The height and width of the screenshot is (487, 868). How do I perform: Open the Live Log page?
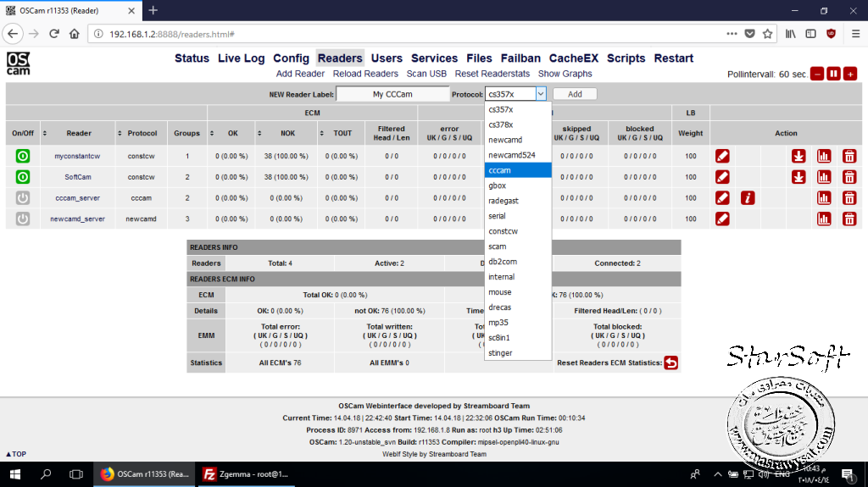pos(242,58)
